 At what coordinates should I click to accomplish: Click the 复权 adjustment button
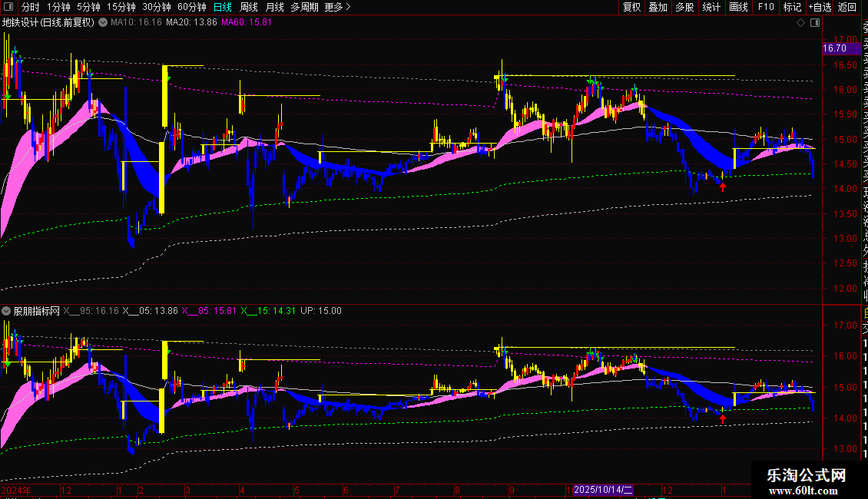coord(631,7)
